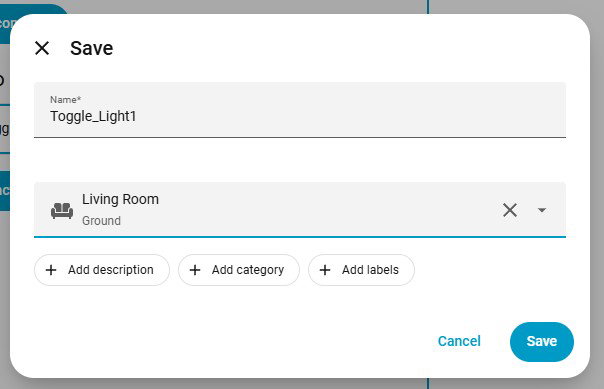This screenshot has width=604, height=389.
Task: Click the Ground floor subtitle under Living Room
Action: pos(101,221)
